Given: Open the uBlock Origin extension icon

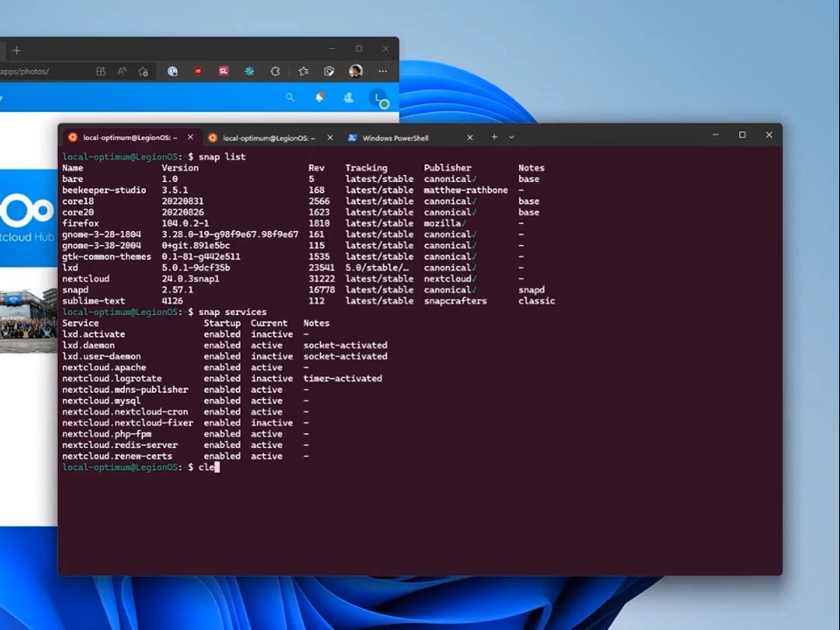Looking at the screenshot, I should (x=199, y=71).
